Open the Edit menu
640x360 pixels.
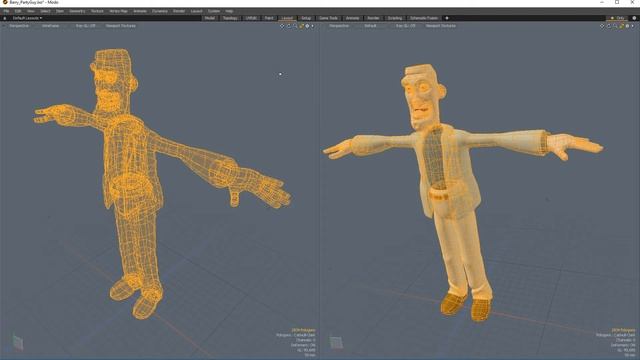coord(18,11)
